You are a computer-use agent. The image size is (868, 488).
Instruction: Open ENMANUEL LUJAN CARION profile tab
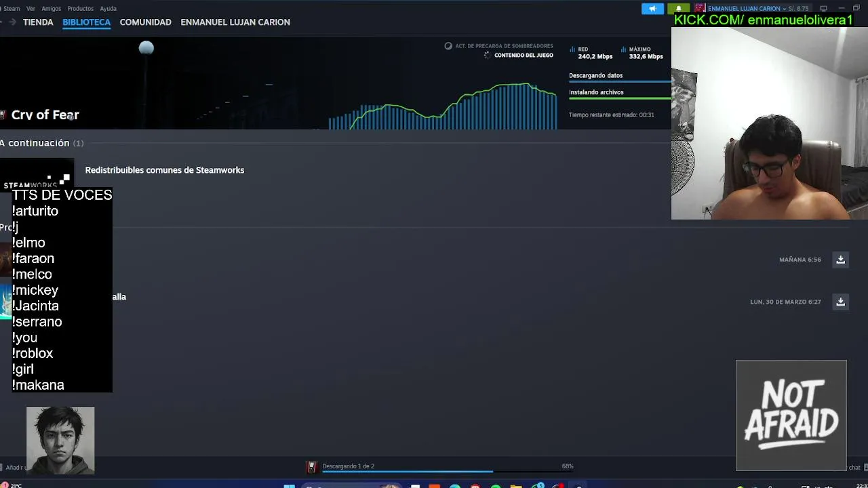(x=235, y=22)
